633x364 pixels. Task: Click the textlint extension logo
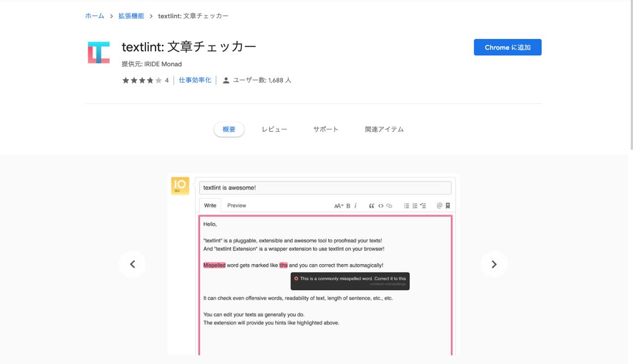pyautogui.click(x=98, y=51)
